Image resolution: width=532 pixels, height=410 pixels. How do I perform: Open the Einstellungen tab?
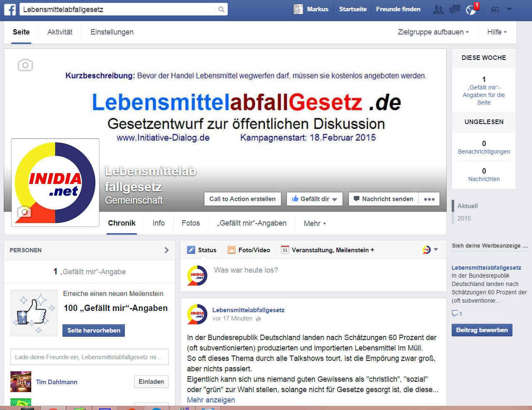[x=112, y=32]
